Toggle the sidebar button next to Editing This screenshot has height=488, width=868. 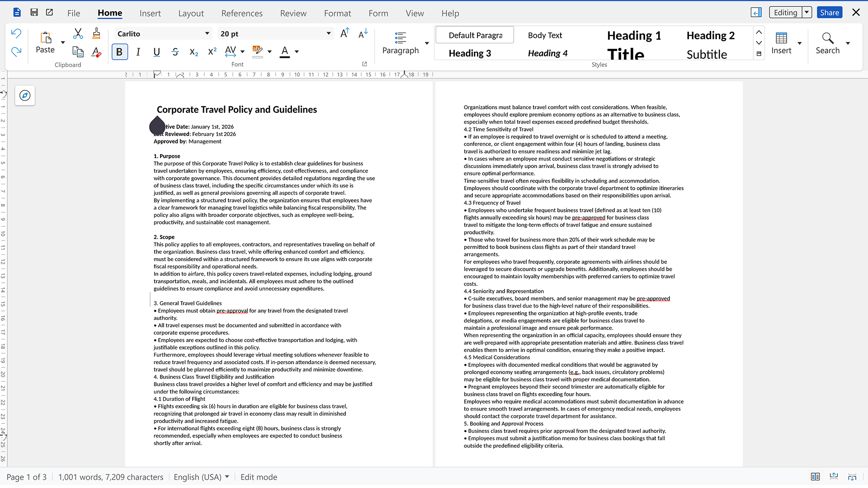click(x=756, y=13)
